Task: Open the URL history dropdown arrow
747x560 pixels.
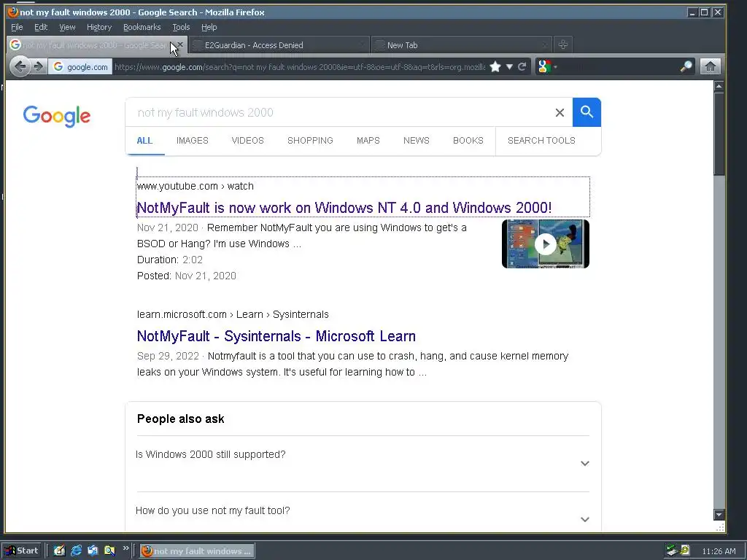Action: (509, 66)
